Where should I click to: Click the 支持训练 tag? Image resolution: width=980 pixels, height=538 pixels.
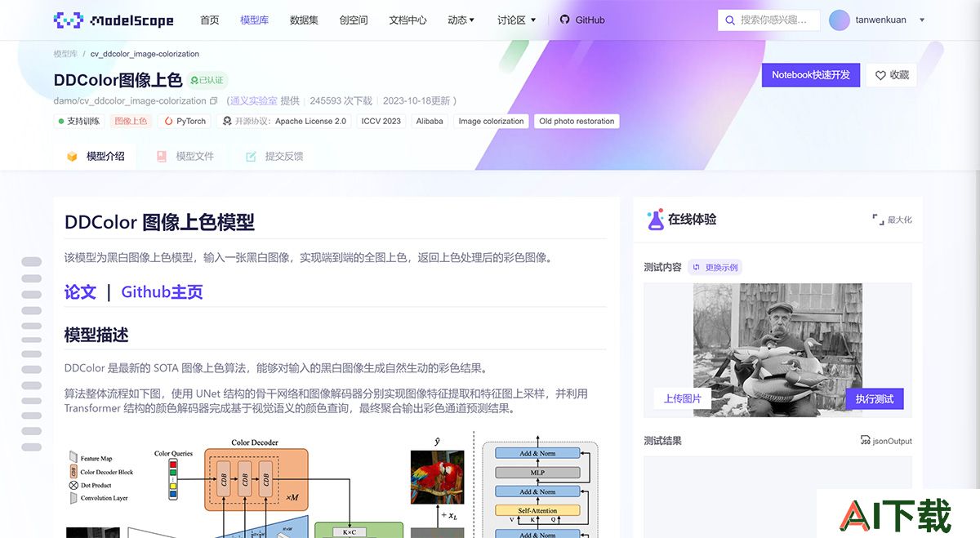point(79,121)
